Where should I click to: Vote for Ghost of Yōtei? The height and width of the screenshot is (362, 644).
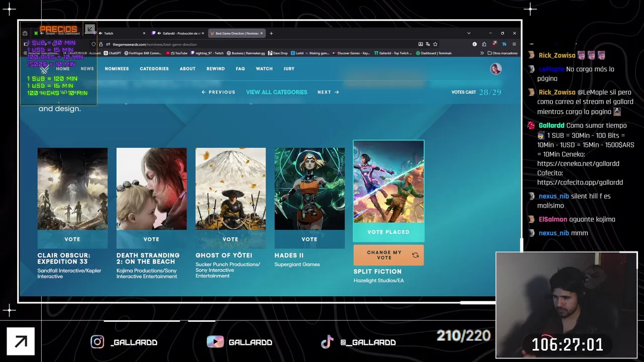(230, 239)
